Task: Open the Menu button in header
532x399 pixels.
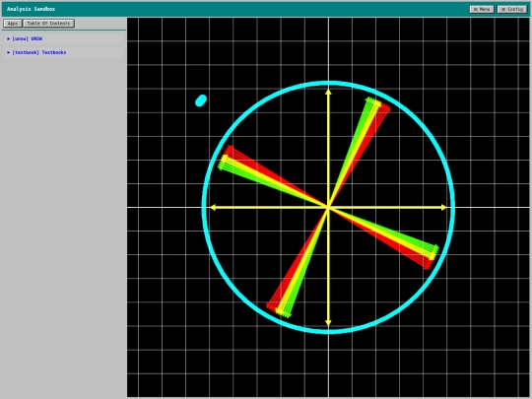Action: [x=482, y=9]
